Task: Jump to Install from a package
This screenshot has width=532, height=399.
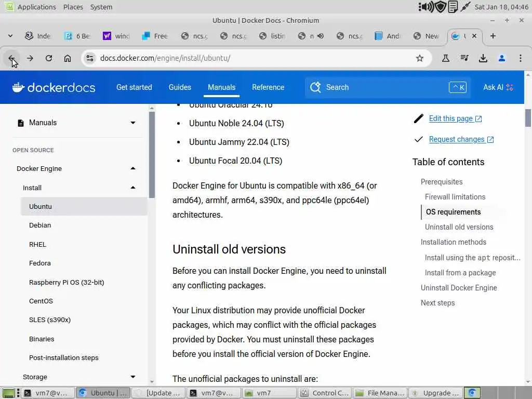Action: [x=460, y=273]
